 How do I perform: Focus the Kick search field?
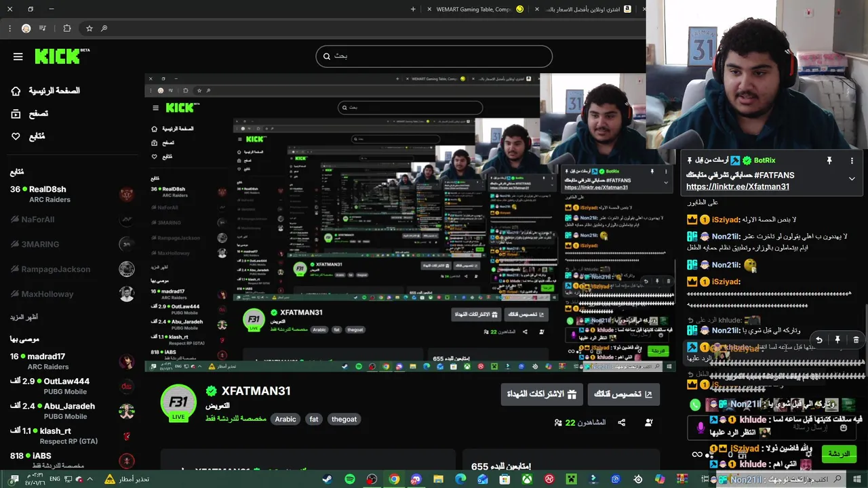tap(434, 56)
